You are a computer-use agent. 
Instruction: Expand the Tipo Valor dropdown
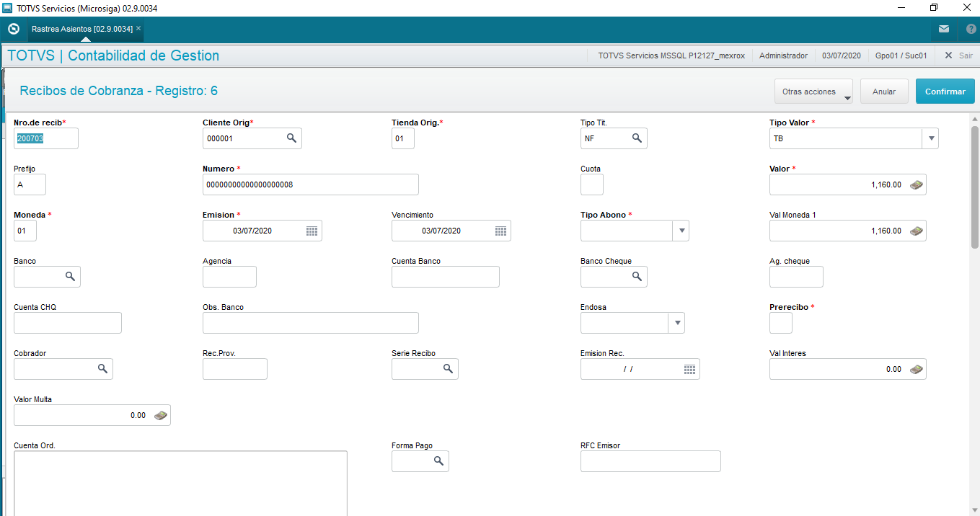[x=930, y=138]
